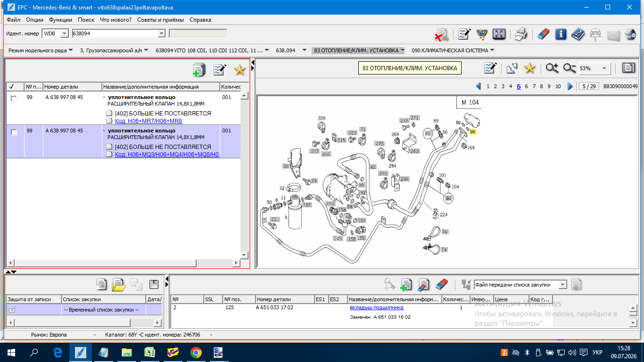
Task: Open the notes icon in the top toolbar
Action: tap(464, 34)
